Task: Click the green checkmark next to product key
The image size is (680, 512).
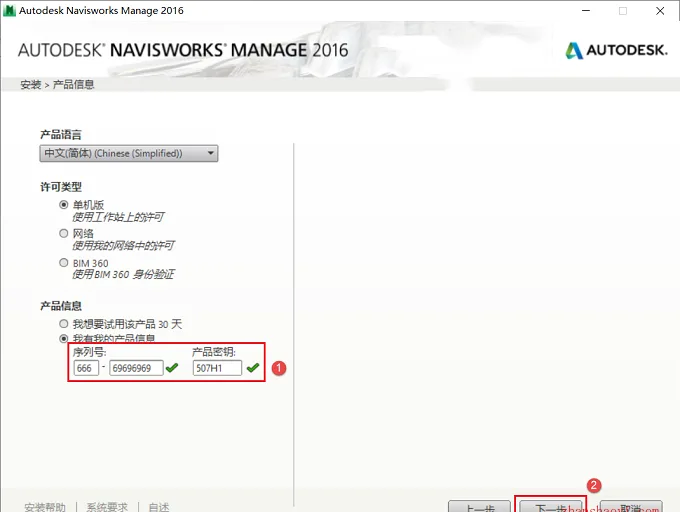Action: 253,368
